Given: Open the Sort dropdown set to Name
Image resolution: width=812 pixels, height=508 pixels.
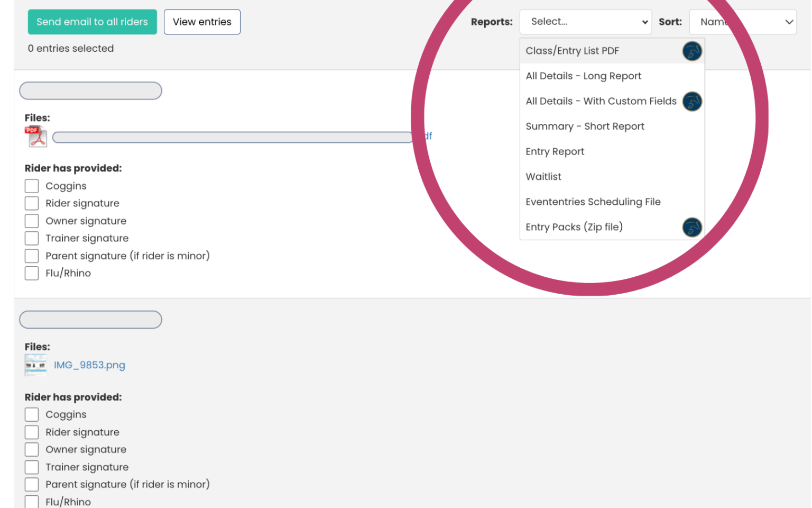Looking at the screenshot, I should tap(742, 22).
